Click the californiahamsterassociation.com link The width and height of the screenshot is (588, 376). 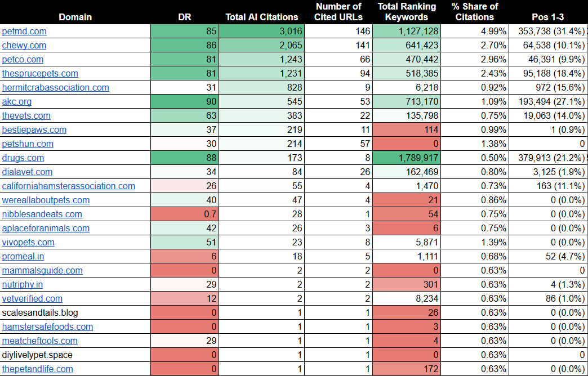(x=68, y=186)
